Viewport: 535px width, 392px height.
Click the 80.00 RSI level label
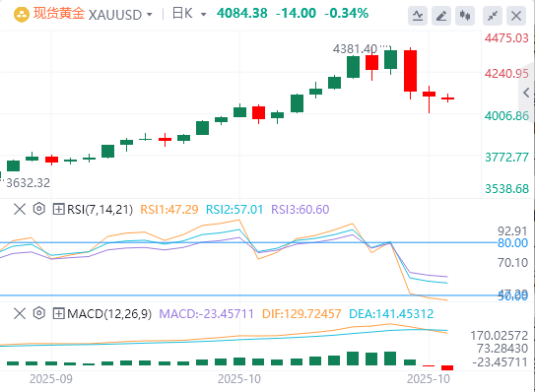[x=512, y=243]
